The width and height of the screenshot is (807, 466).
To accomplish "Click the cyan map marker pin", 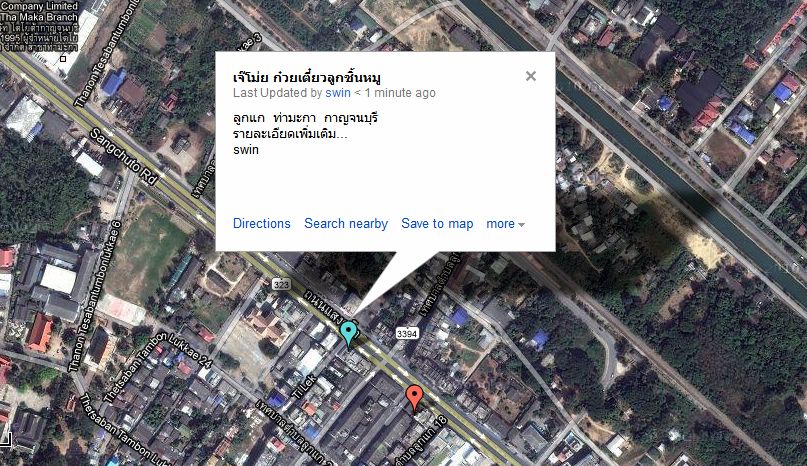I will pyautogui.click(x=348, y=334).
